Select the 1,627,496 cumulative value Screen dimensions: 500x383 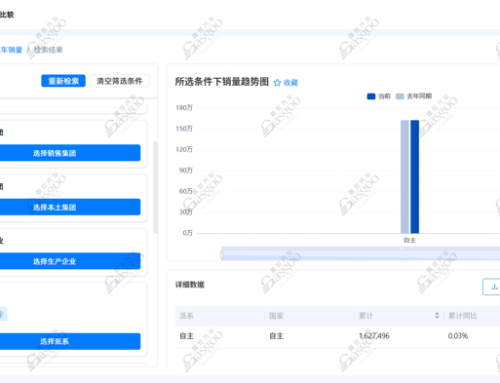click(x=374, y=336)
